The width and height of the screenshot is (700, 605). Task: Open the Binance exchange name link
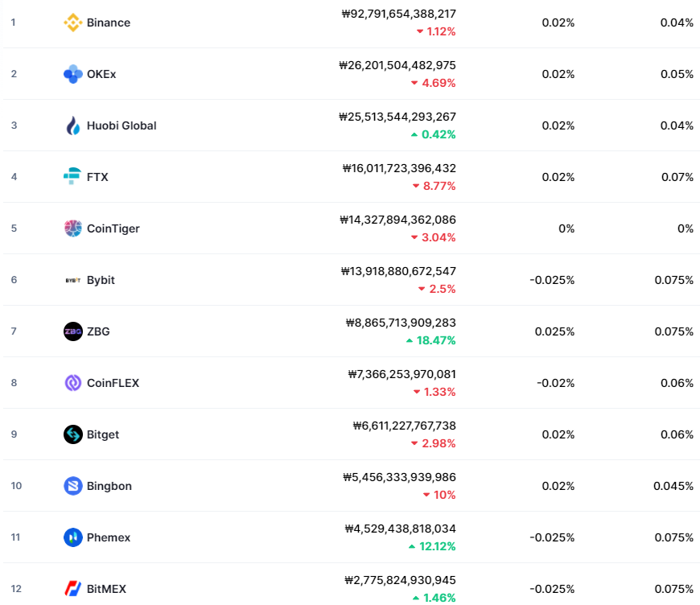pyautogui.click(x=109, y=23)
